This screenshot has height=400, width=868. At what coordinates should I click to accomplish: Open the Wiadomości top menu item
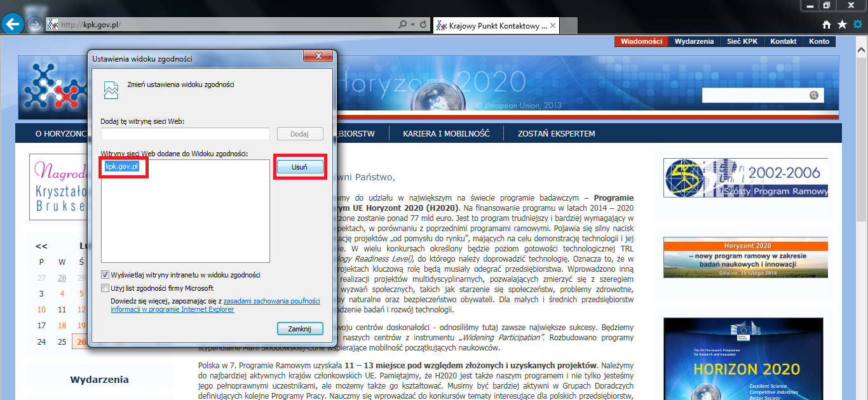coord(641,41)
